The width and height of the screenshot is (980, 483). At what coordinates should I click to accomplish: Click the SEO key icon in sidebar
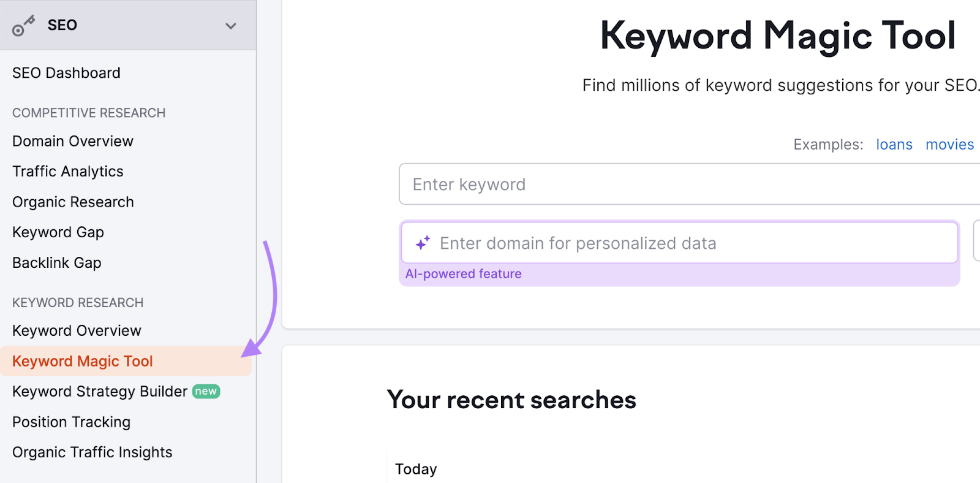tap(23, 25)
